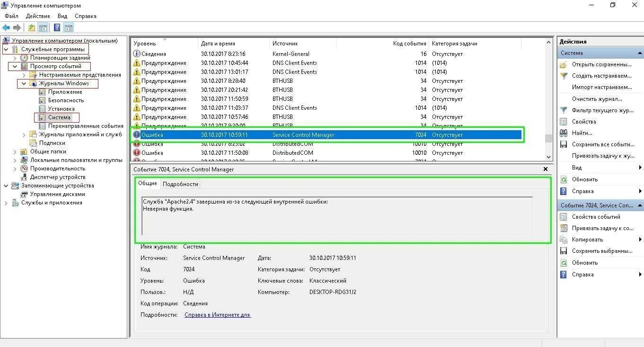Select the DNS Client Events 10:45:44 row
644x347 pixels.
pos(326,63)
